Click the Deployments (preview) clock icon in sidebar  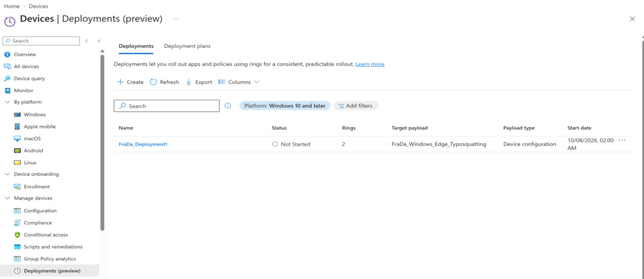pyautogui.click(x=17, y=271)
